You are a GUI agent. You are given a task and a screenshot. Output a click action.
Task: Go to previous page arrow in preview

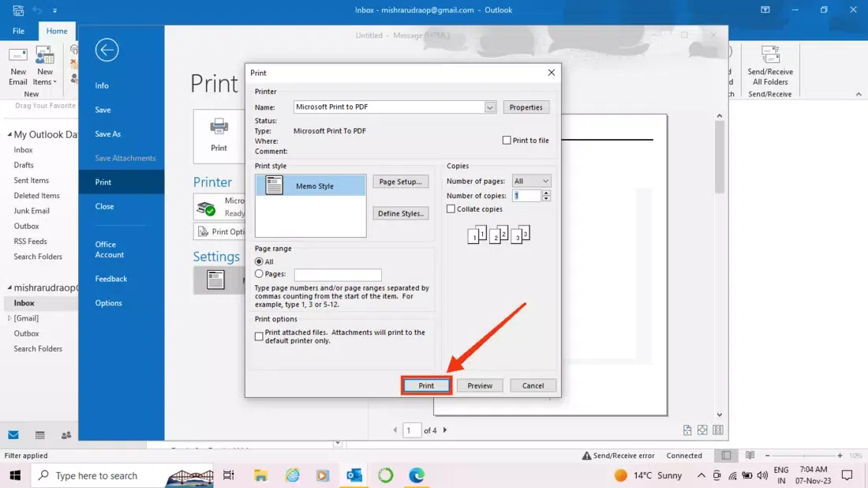[x=395, y=430]
